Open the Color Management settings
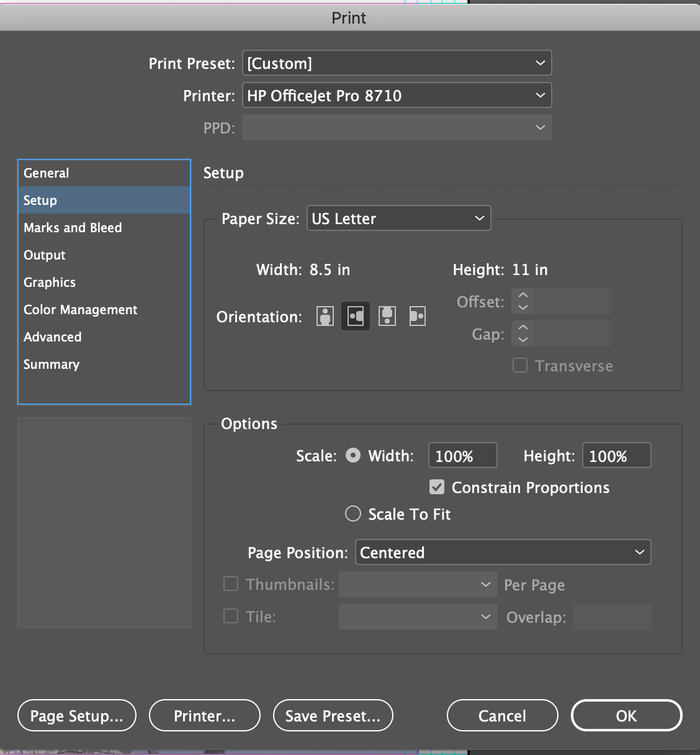This screenshot has height=755, width=700. click(x=80, y=309)
